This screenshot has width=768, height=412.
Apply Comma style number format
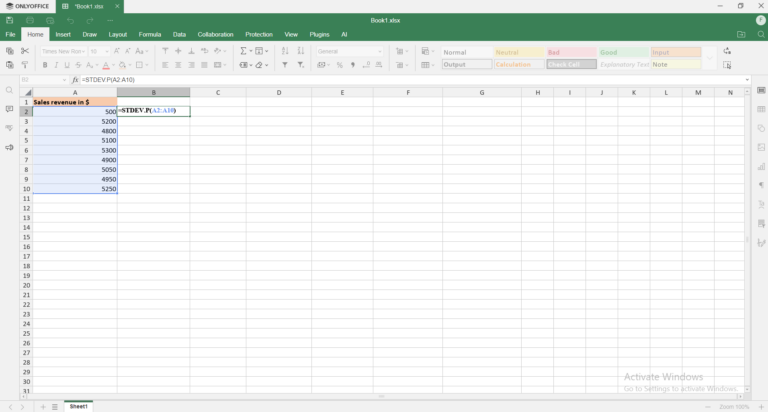coord(353,65)
